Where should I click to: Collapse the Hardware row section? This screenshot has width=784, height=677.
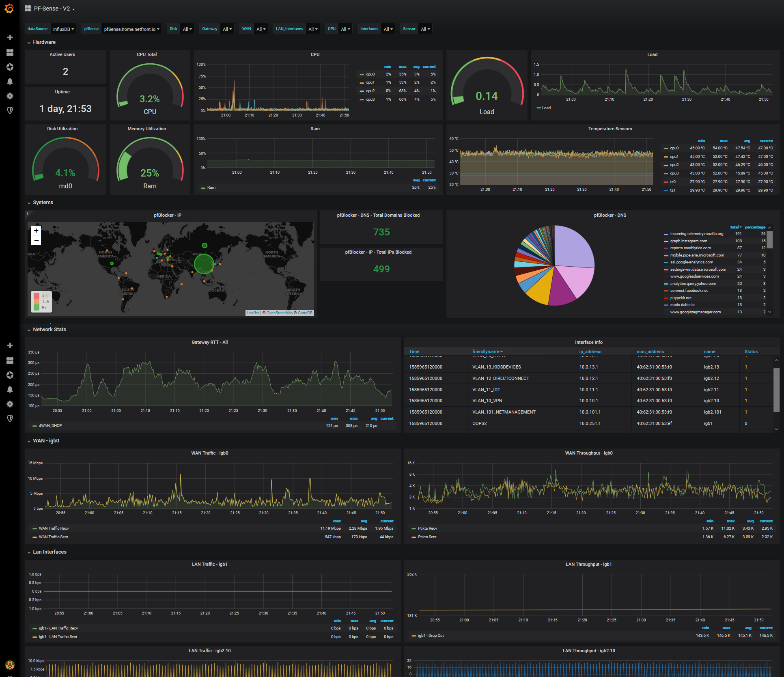pyautogui.click(x=44, y=42)
